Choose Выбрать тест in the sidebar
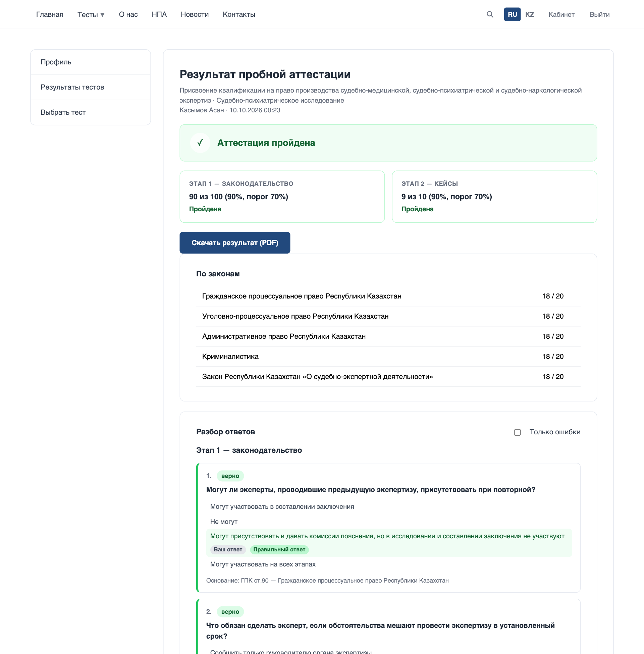This screenshot has width=644, height=654. [x=90, y=112]
